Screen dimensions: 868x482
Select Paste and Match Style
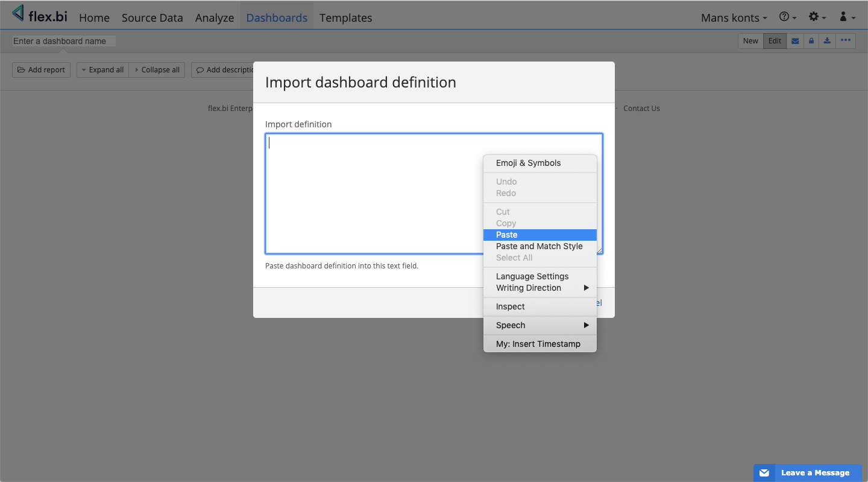tap(539, 246)
